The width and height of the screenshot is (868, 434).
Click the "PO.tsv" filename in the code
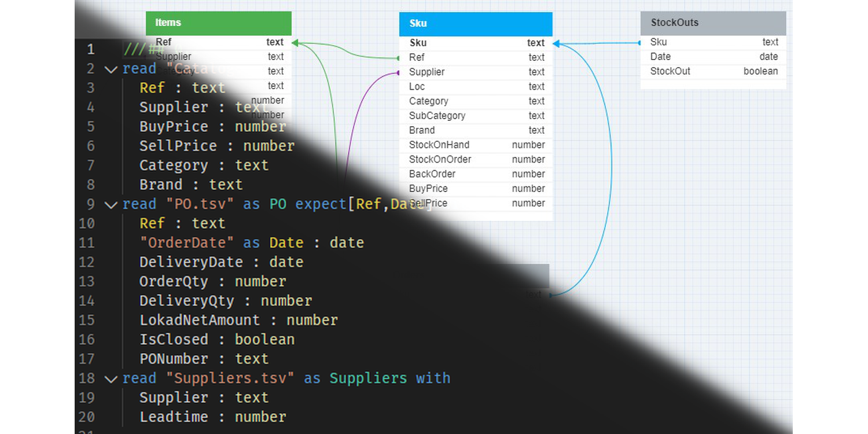[201, 204]
